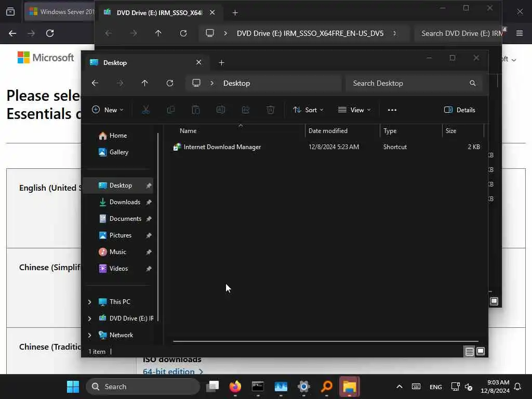Open the terminal app in taskbar
The width and height of the screenshot is (532, 399).
pyautogui.click(x=258, y=387)
